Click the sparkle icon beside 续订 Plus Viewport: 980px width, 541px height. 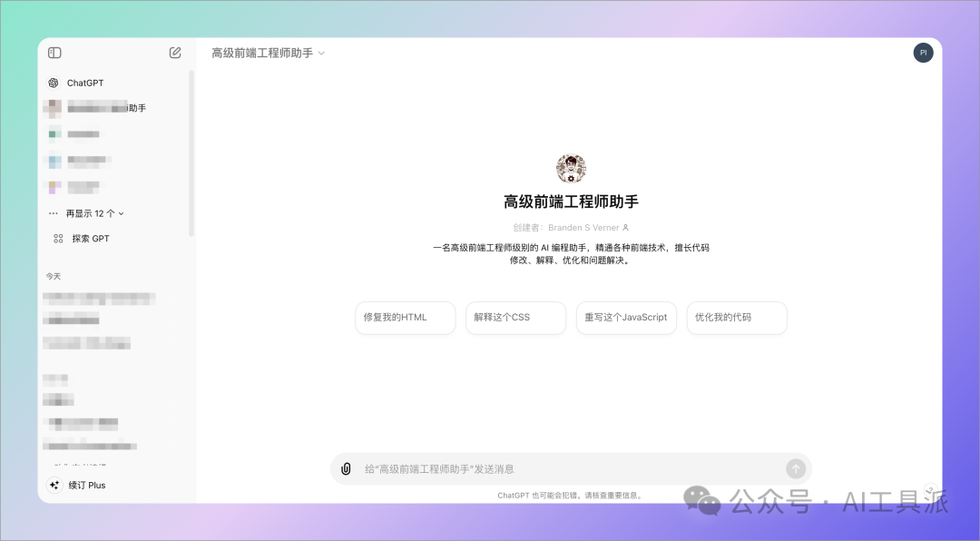pyautogui.click(x=54, y=485)
